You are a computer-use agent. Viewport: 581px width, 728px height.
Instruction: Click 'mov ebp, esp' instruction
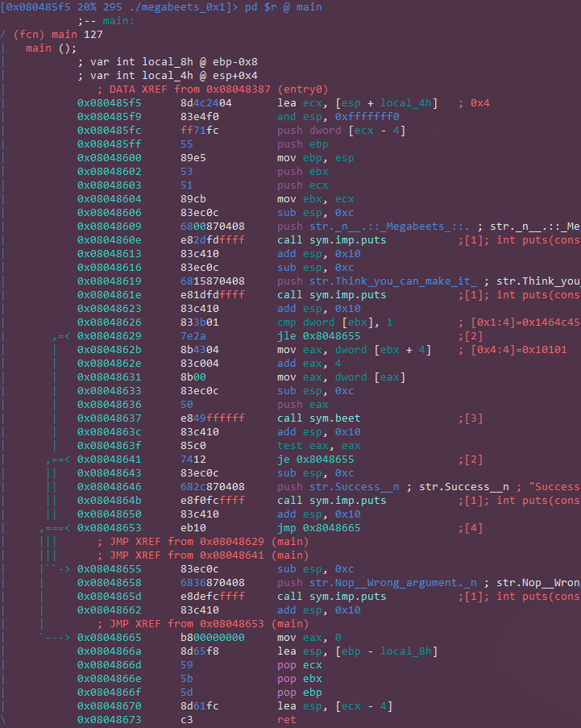click(316, 158)
